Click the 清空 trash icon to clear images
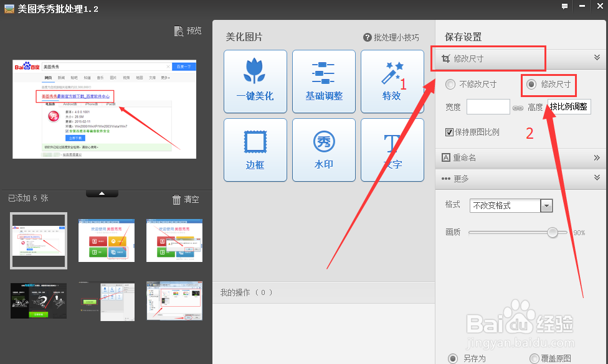 click(x=176, y=200)
